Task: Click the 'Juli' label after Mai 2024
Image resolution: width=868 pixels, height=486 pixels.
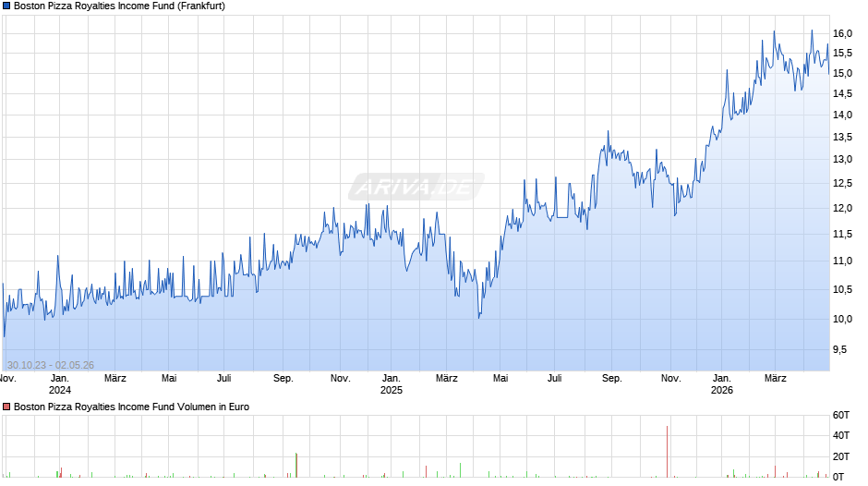Action: pyautogui.click(x=223, y=378)
